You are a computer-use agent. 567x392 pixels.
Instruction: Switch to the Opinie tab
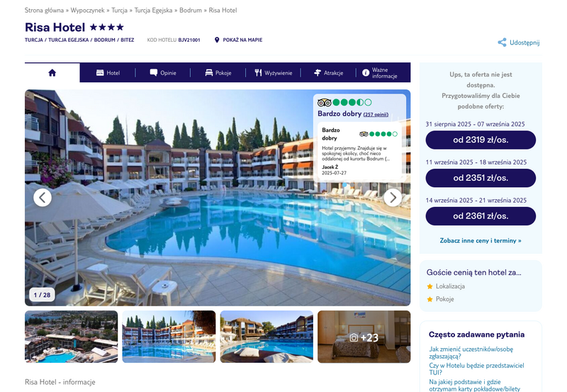coord(163,73)
